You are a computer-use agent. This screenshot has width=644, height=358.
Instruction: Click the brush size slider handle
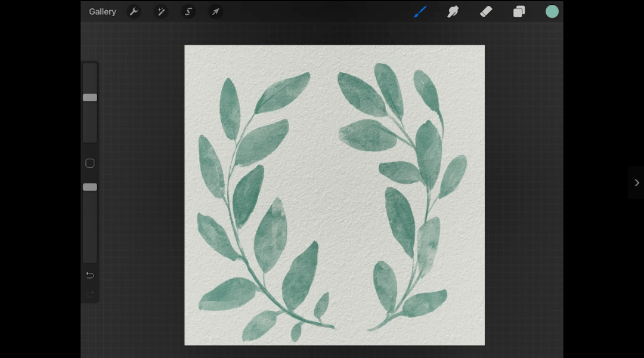tap(90, 97)
